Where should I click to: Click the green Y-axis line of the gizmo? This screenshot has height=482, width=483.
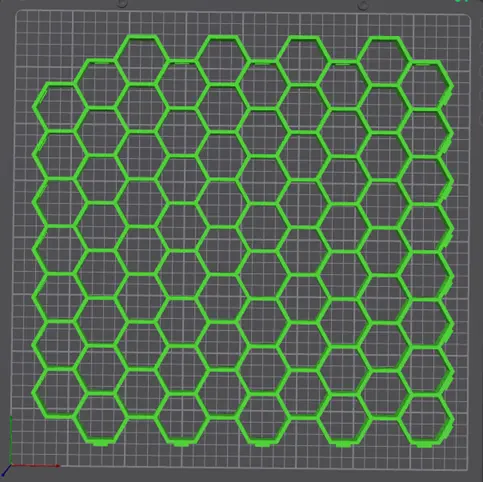pos(11,440)
